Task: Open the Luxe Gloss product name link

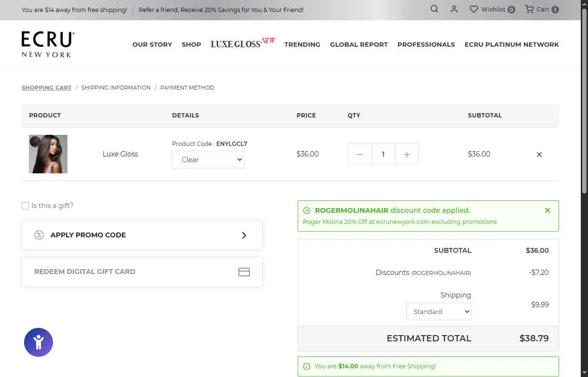Action: (x=120, y=154)
